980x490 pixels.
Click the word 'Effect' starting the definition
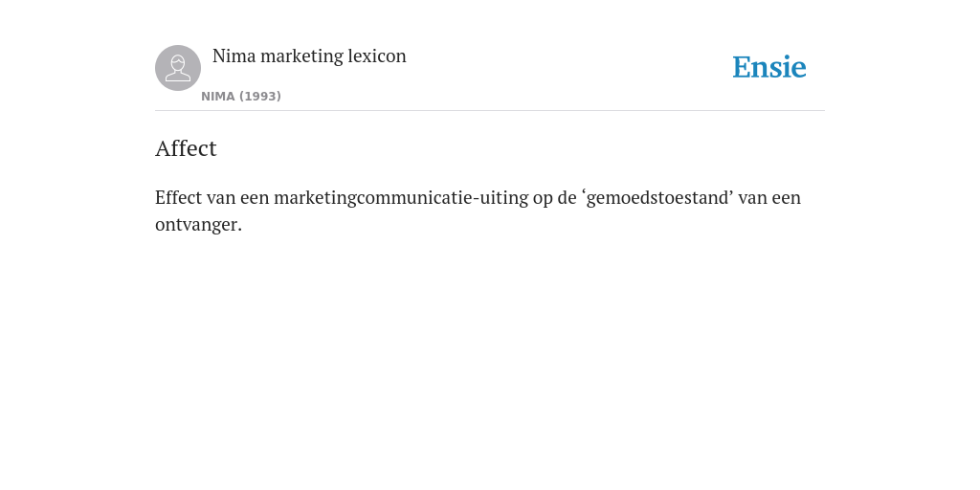click(179, 197)
